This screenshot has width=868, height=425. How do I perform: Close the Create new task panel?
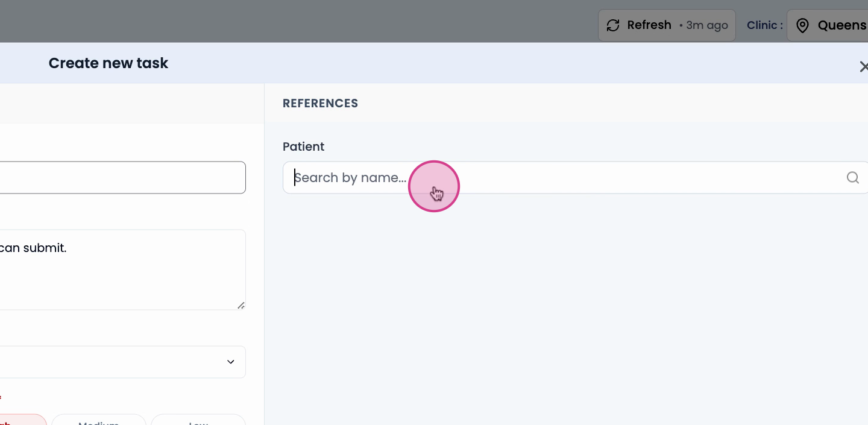click(864, 66)
